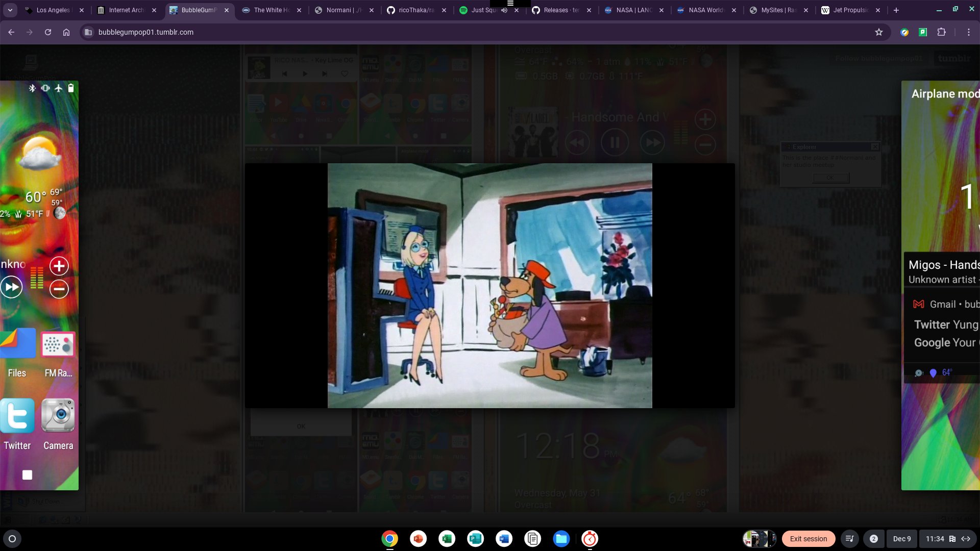Open the document viewer app on shelf
Screen dimensions: 980x551
pyautogui.click(x=533, y=539)
